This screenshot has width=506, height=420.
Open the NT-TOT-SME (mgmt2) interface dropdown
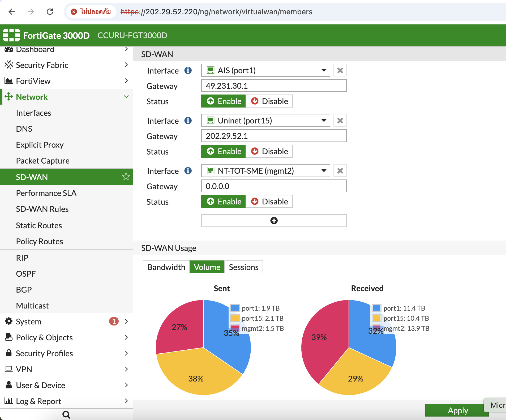(x=265, y=171)
